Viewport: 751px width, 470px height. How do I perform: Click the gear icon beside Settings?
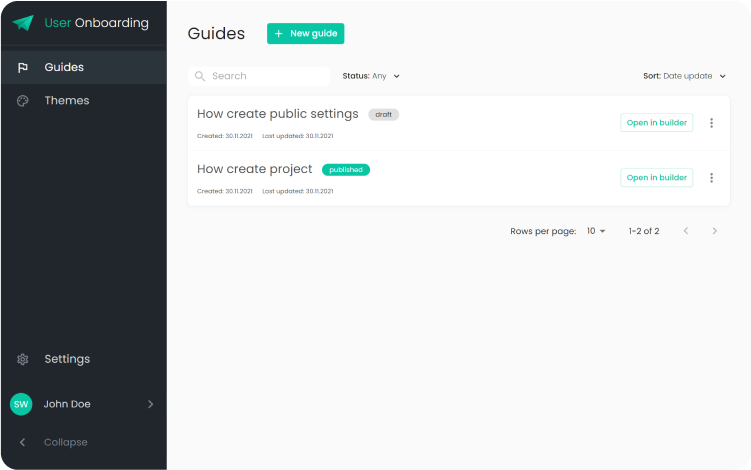(23, 359)
